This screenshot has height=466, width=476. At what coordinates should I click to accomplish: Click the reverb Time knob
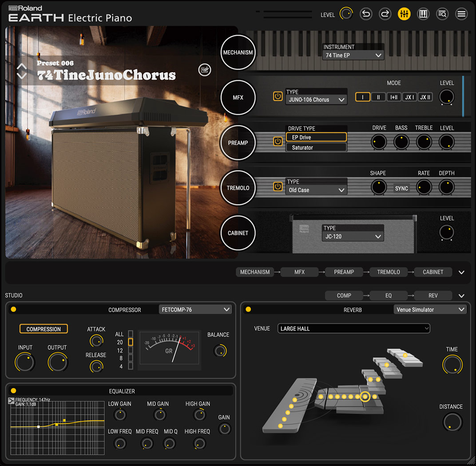point(452,364)
